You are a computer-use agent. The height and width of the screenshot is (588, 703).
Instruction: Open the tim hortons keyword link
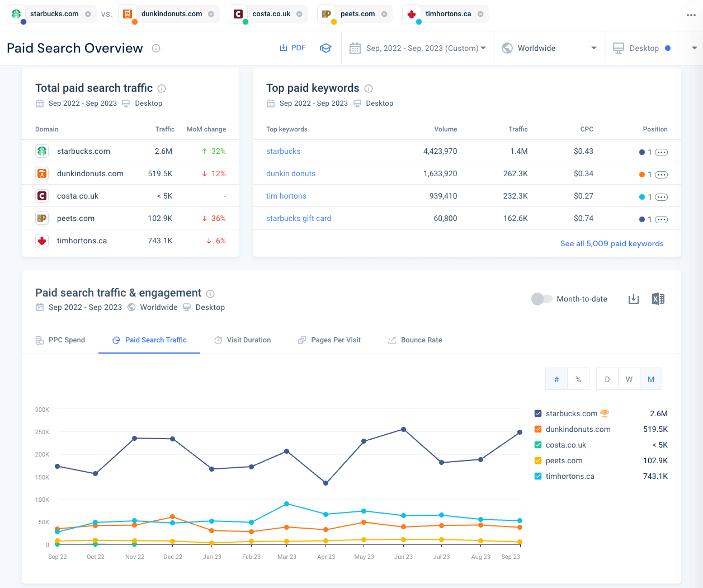(286, 196)
